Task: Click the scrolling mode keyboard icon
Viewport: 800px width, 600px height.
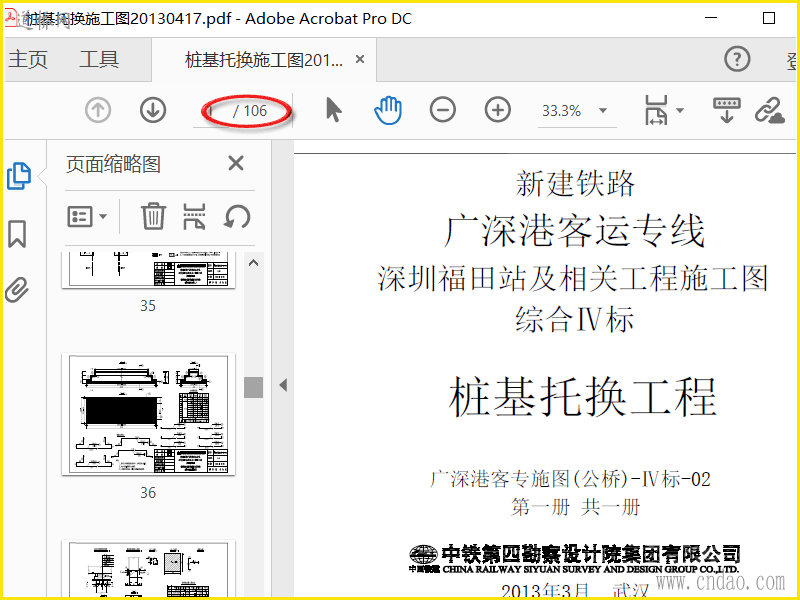Action: point(727,110)
